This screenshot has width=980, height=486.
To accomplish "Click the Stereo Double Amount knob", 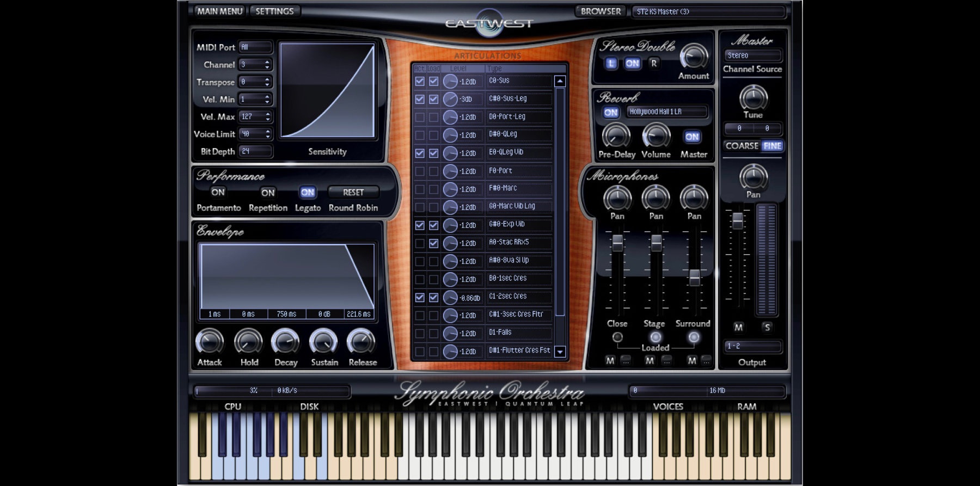I will 694,57.
